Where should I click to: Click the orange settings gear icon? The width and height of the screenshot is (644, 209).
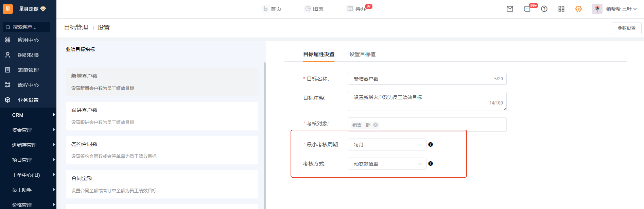578,9
